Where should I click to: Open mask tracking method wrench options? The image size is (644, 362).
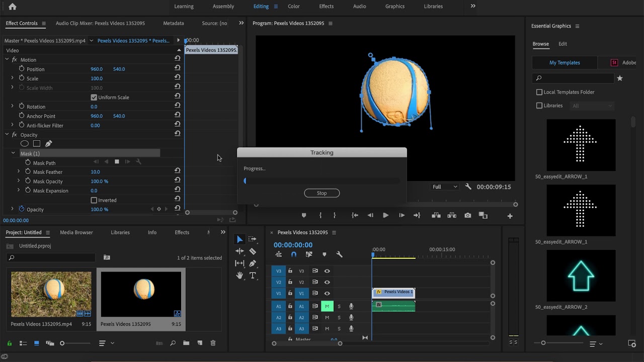(138, 162)
